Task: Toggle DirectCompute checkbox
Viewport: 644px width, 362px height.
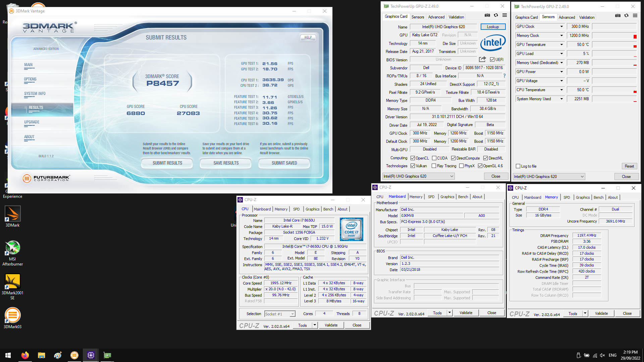Action: pyautogui.click(x=453, y=158)
